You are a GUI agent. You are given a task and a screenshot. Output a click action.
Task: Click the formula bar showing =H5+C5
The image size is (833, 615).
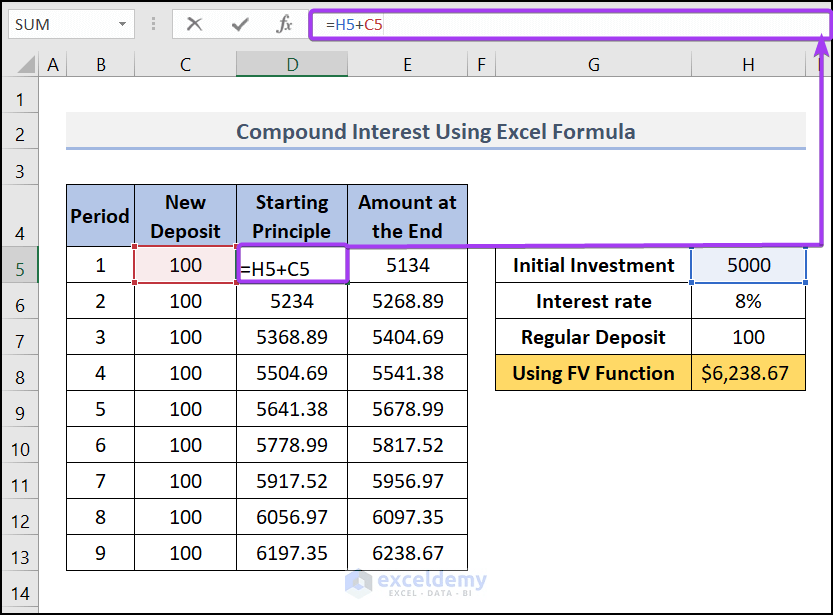(x=568, y=24)
